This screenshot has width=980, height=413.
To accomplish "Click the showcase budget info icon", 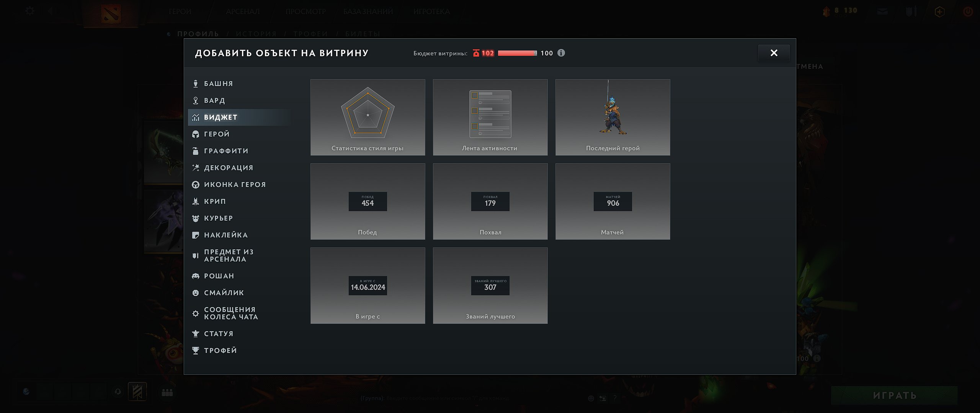I will pos(561,53).
